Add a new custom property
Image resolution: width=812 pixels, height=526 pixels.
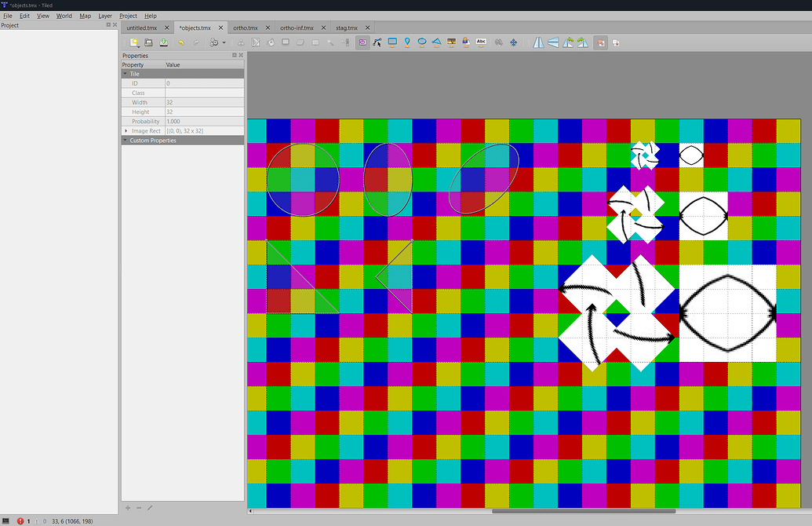click(x=127, y=507)
